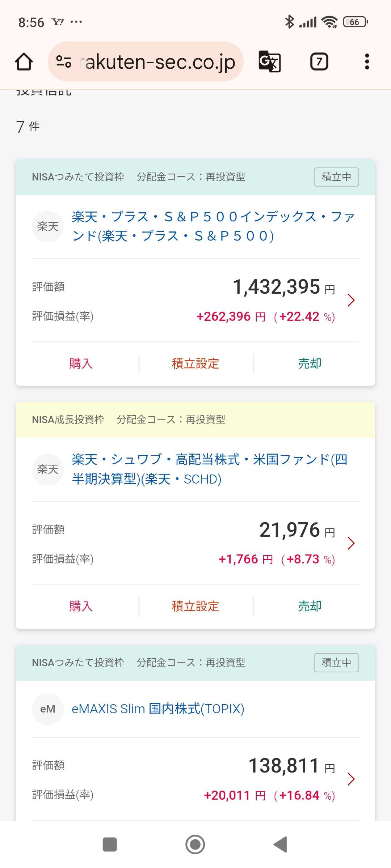Tap the 楽天 logo beside S&P500 fund
The image size is (391, 868).
pos(48,227)
